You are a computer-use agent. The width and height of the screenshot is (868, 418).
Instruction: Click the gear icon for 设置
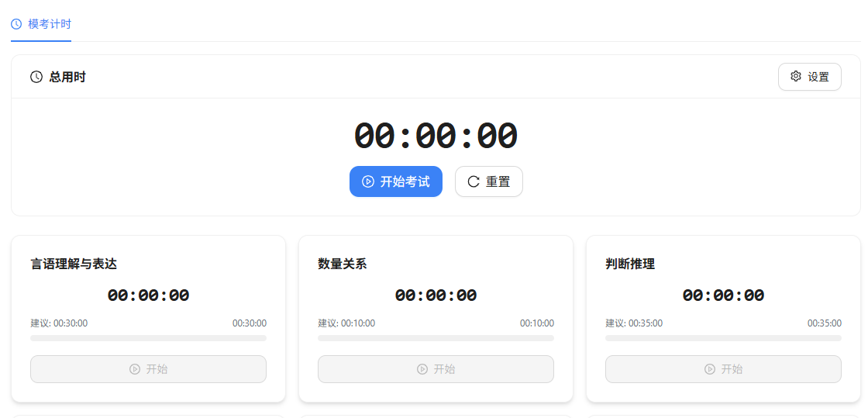coord(796,77)
